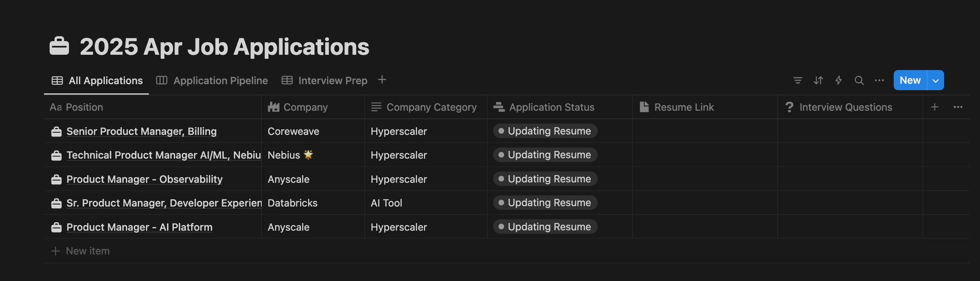
Task: Select the Databricks company cell
Action: coord(313,203)
